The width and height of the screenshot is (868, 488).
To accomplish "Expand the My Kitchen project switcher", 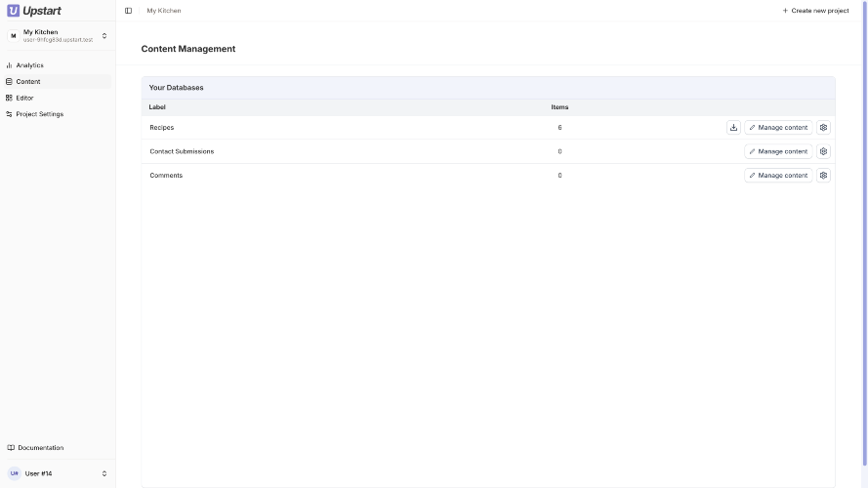I will tap(104, 35).
